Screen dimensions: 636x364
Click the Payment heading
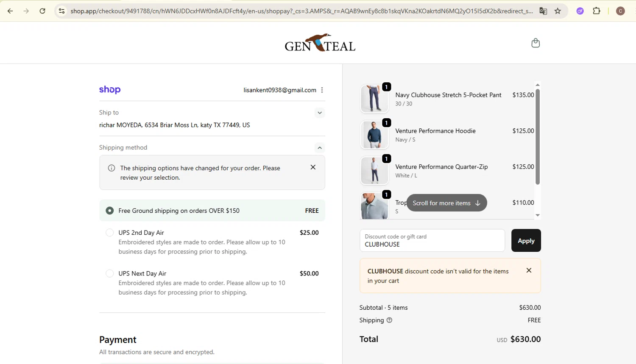pyautogui.click(x=118, y=340)
